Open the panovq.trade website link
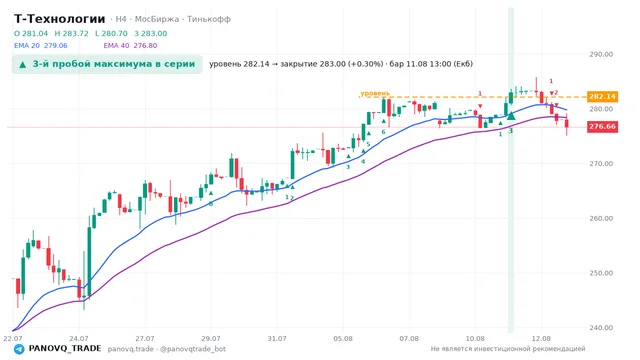This screenshot has width=640, height=360. click(x=131, y=349)
